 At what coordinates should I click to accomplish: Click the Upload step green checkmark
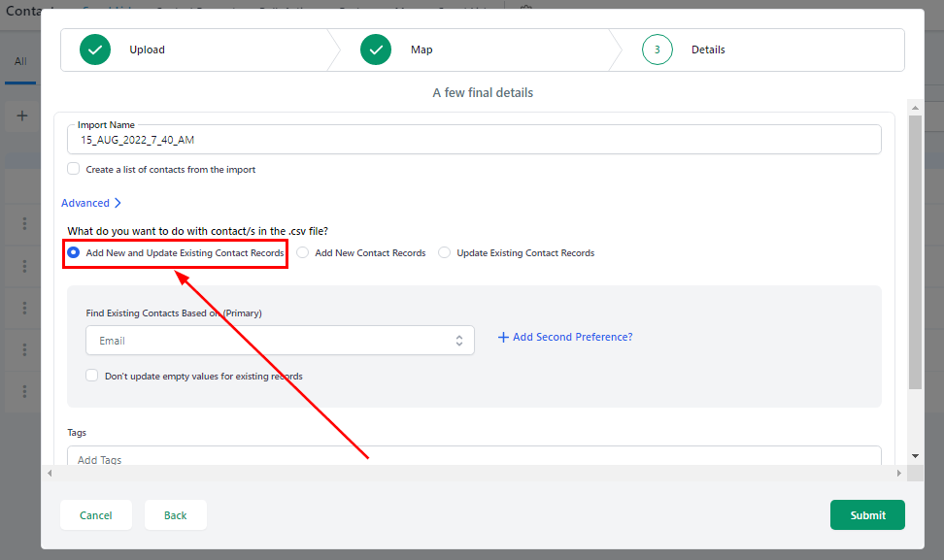pyautogui.click(x=95, y=49)
